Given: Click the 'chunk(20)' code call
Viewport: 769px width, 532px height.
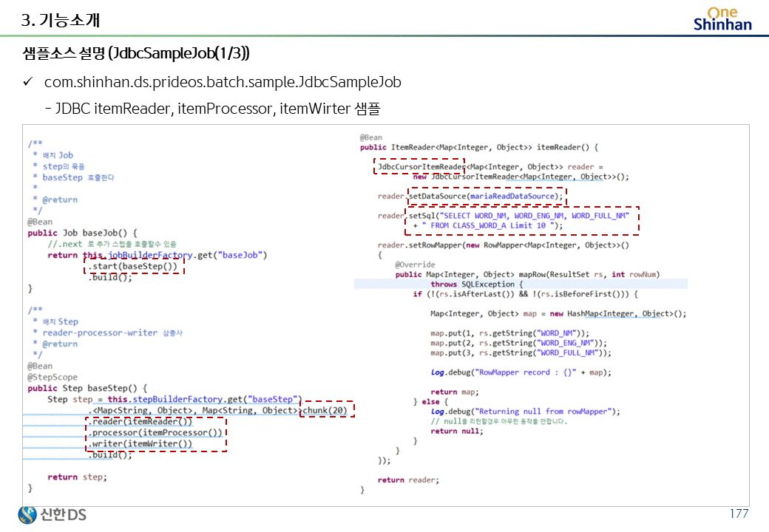Looking at the screenshot, I should click(x=325, y=410).
